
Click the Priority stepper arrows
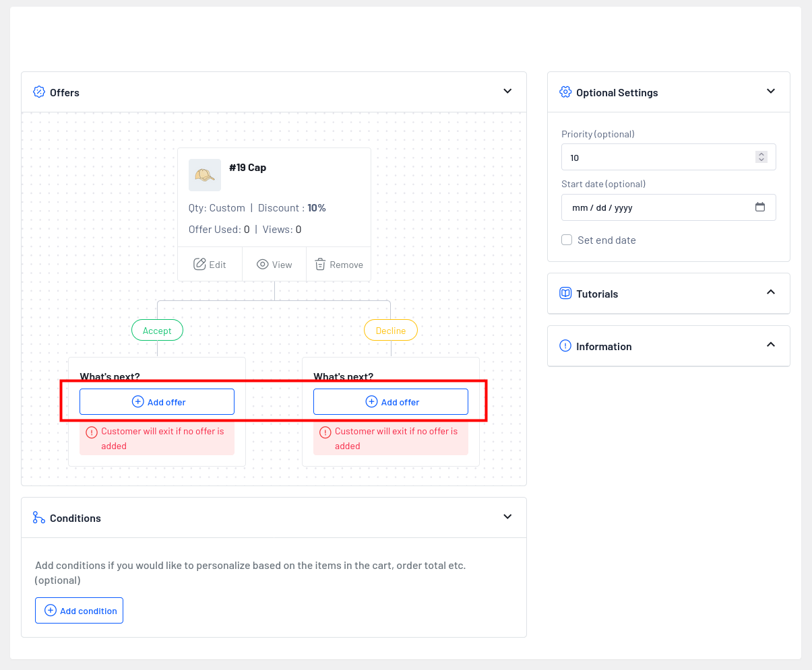(x=761, y=158)
